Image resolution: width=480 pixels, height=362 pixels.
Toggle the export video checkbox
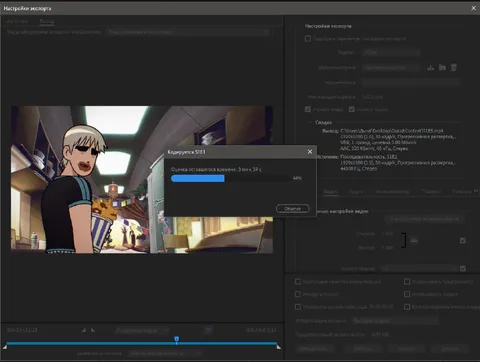[308, 109]
